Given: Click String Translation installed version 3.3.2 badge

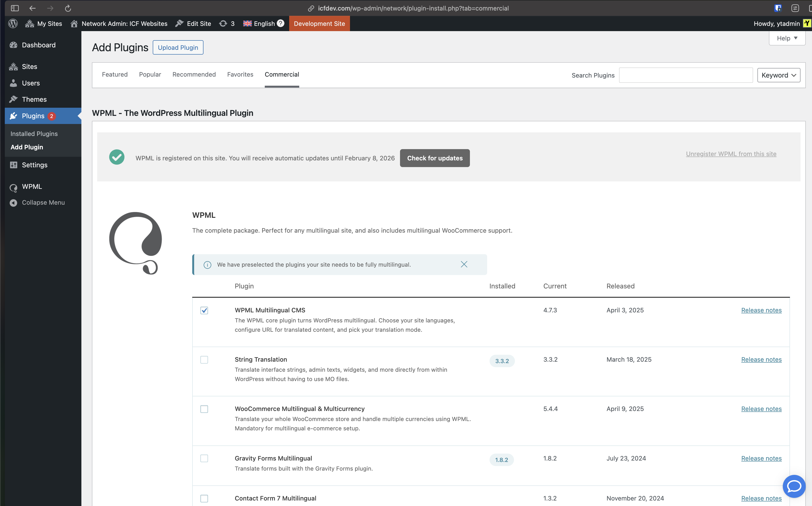Looking at the screenshot, I should [502, 361].
